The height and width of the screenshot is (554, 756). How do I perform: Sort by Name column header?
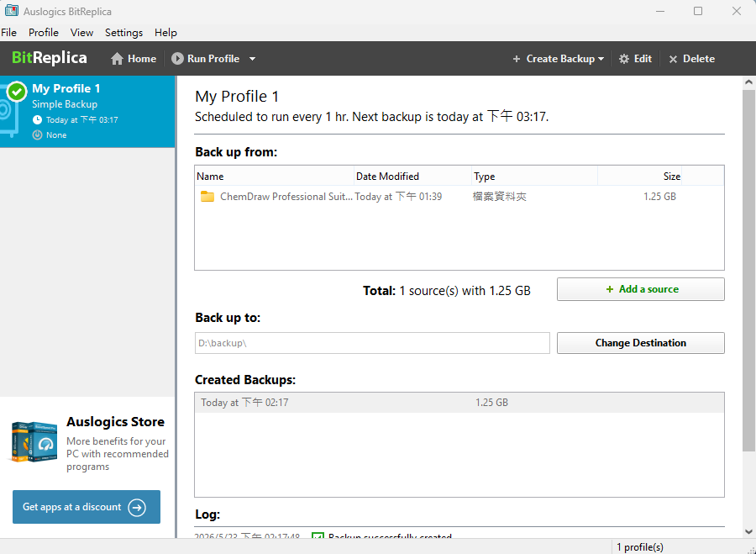coord(274,177)
